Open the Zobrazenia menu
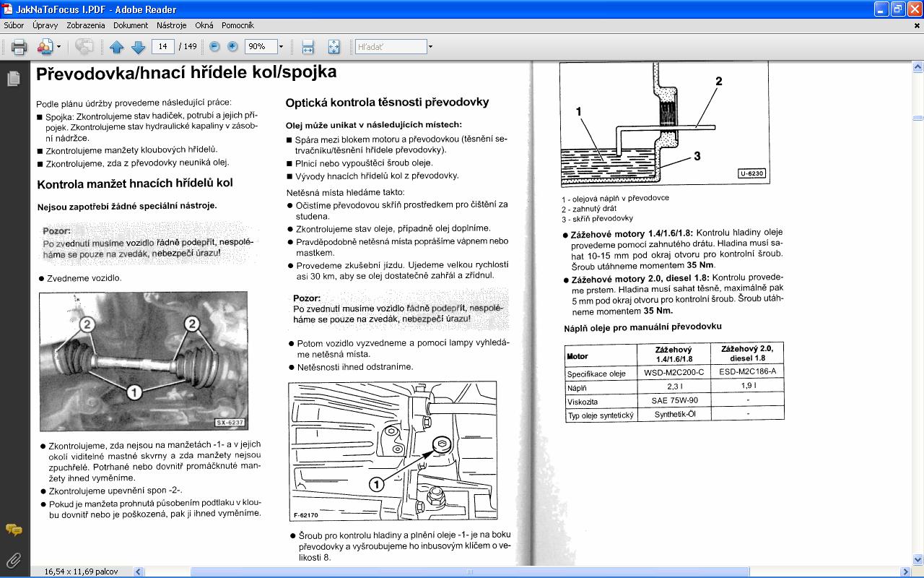The width and height of the screenshot is (924, 578). (x=85, y=25)
